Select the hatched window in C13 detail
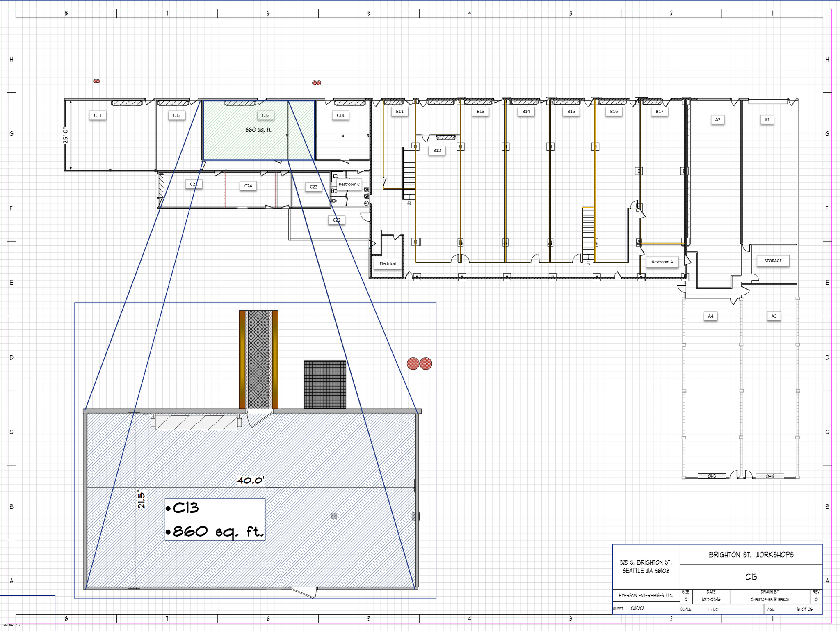The image size is (840, 631). (196, 422)
